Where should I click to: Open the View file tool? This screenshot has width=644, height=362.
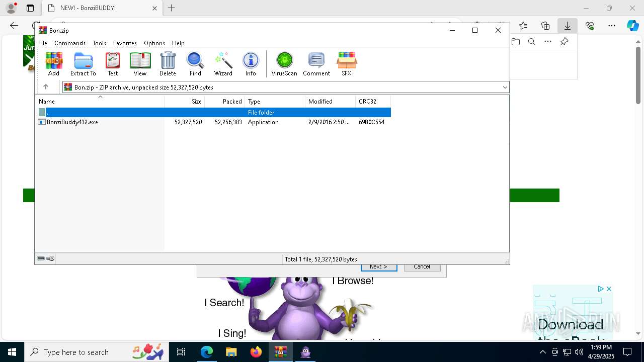pyautogui.click(x=140, y=64)
